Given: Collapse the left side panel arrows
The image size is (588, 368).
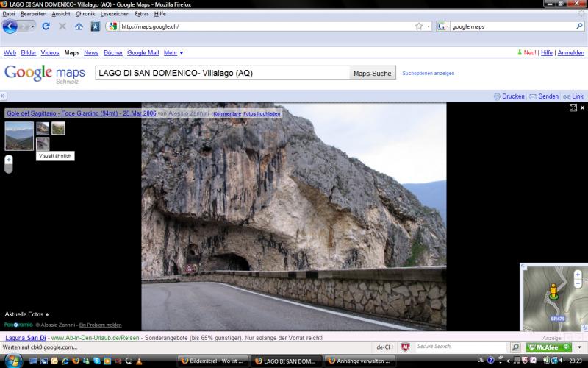Looking at the screenshot, I should (x=3, y=96).
